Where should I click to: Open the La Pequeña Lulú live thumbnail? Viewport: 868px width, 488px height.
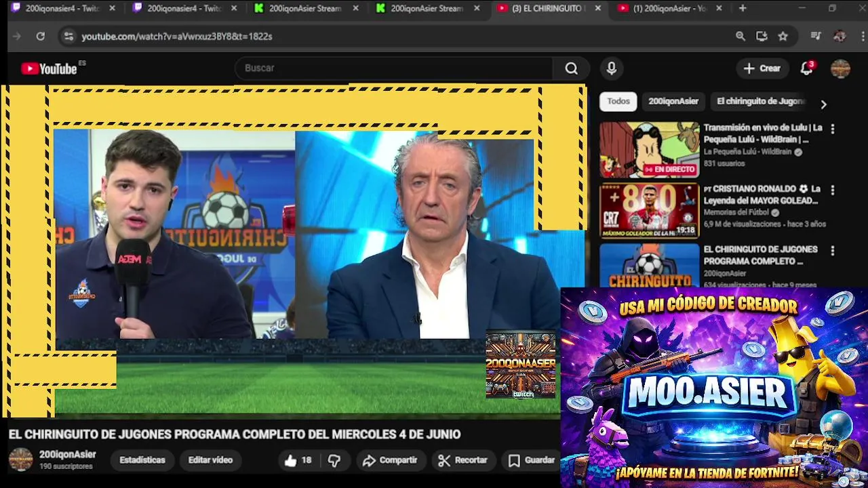(x=649, y=150)
